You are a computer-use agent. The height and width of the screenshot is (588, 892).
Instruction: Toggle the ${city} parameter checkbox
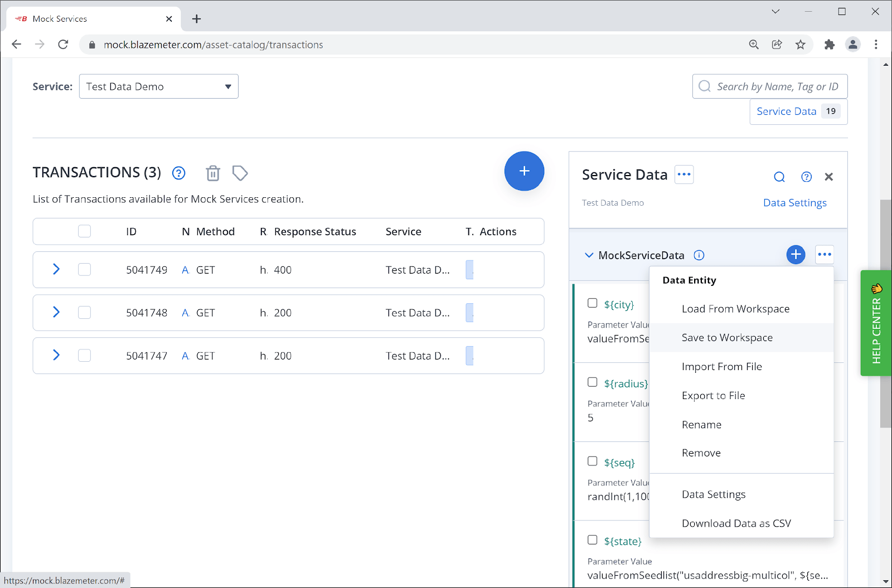pyautogui.click(x=592, y=303)
